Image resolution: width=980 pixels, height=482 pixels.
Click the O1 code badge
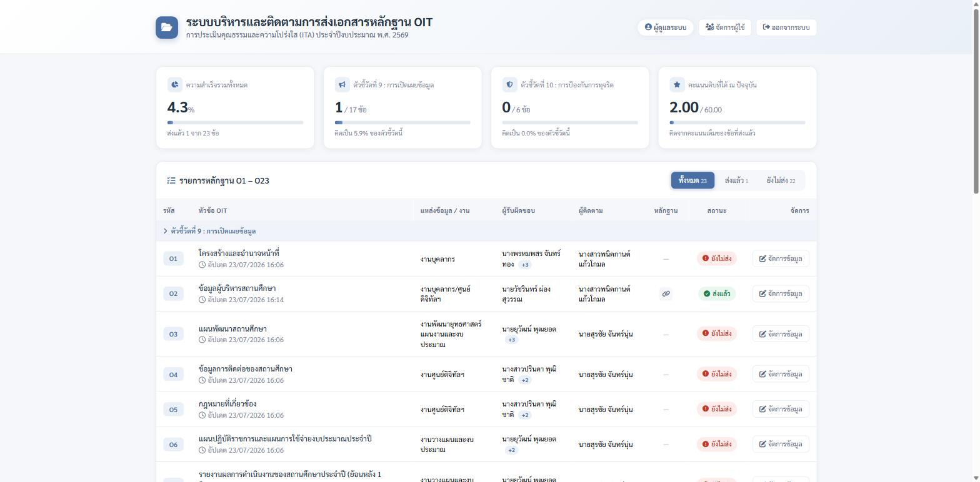point(173,258)
